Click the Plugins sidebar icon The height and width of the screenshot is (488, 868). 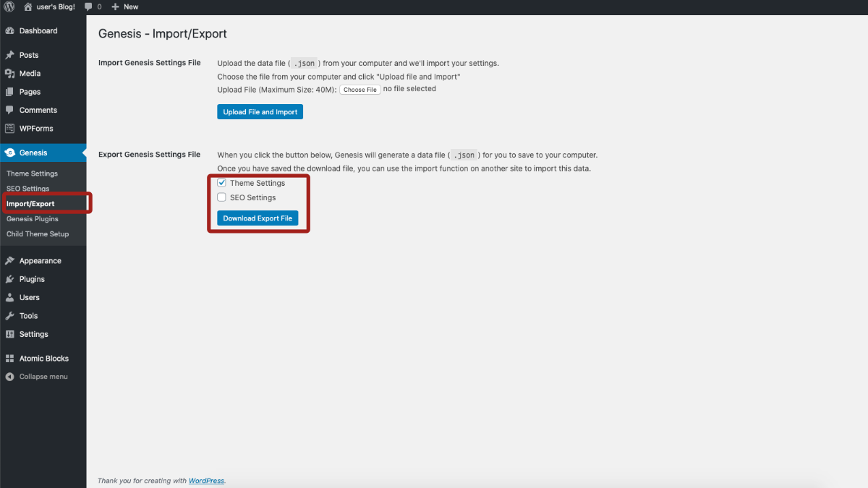pyautogui.click(x=12, y=278)
